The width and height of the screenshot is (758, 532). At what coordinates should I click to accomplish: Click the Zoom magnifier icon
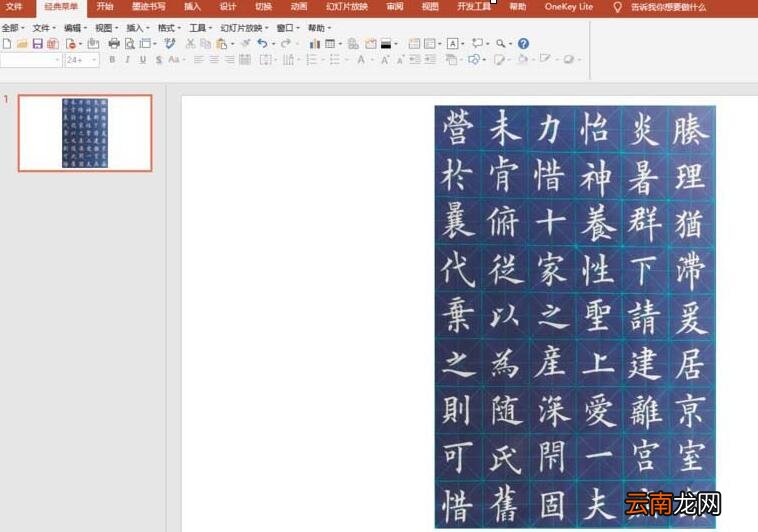point(501,44)
